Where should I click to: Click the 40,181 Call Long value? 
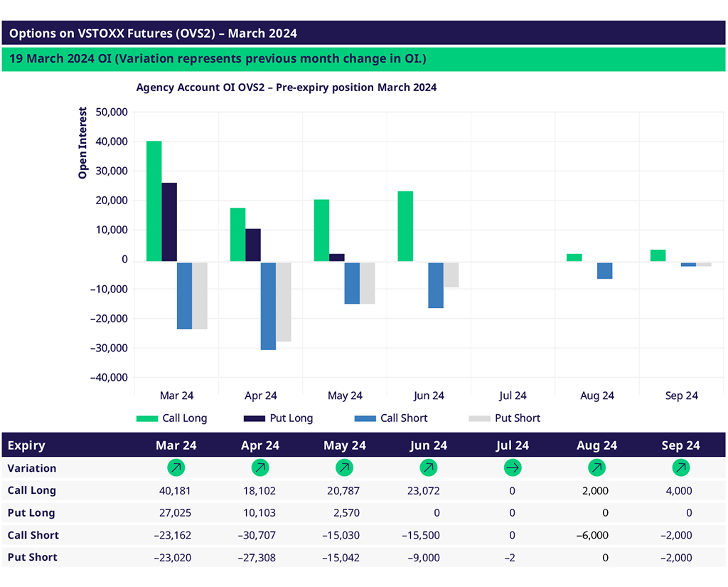tap(175, 491)
